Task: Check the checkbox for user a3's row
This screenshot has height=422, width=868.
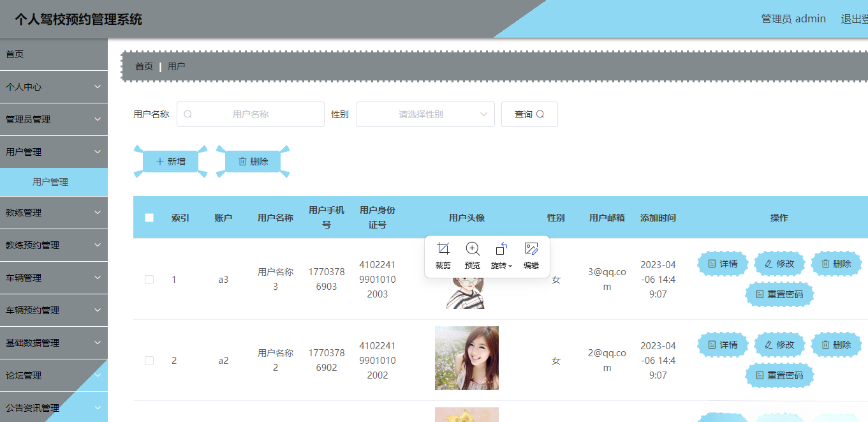Action: [149, 279]
